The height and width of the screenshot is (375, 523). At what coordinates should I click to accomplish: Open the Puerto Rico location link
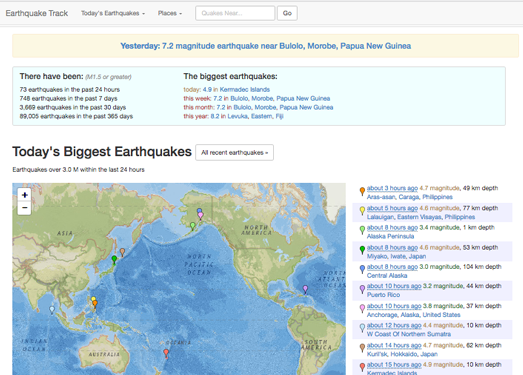[x=383, y=295]
